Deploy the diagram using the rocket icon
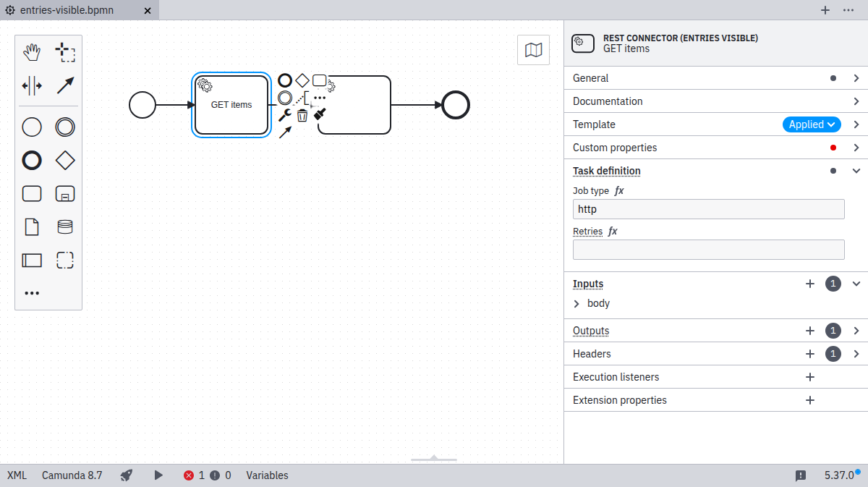 point(126,475)
